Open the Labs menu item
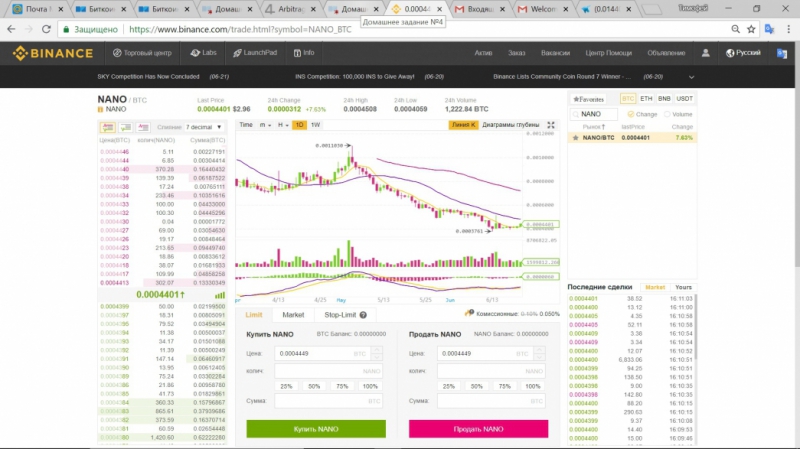 click(204, 53)
